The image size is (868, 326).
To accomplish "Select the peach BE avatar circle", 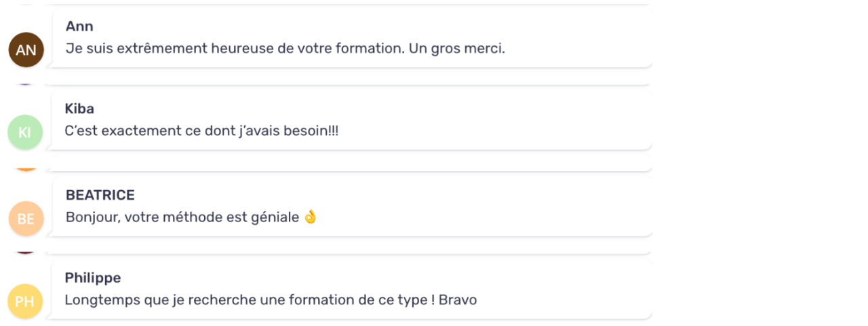I will coord(26,219).
